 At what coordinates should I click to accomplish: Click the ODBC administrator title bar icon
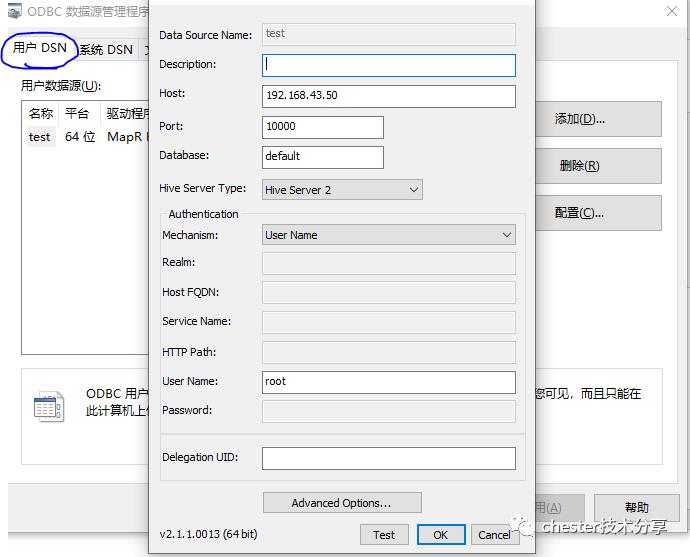[x=15, y=11]
